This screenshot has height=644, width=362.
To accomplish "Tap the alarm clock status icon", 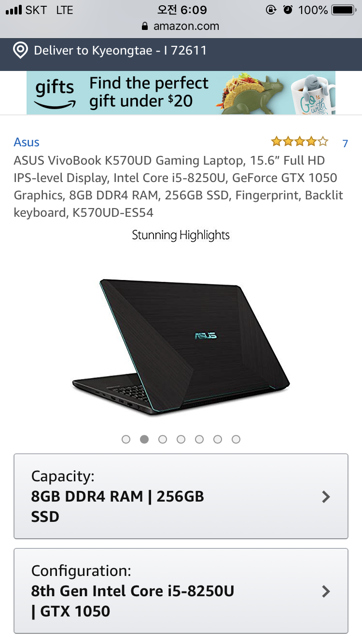I will tap(288, 10).
